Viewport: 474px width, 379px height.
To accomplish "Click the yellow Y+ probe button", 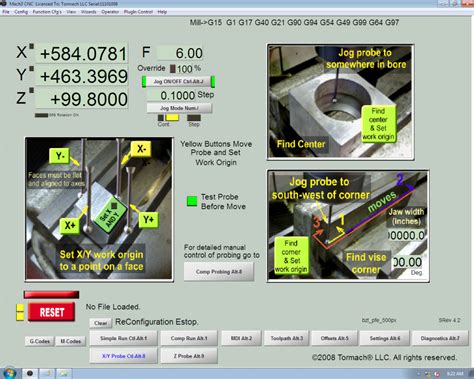I will click(148, 220).
